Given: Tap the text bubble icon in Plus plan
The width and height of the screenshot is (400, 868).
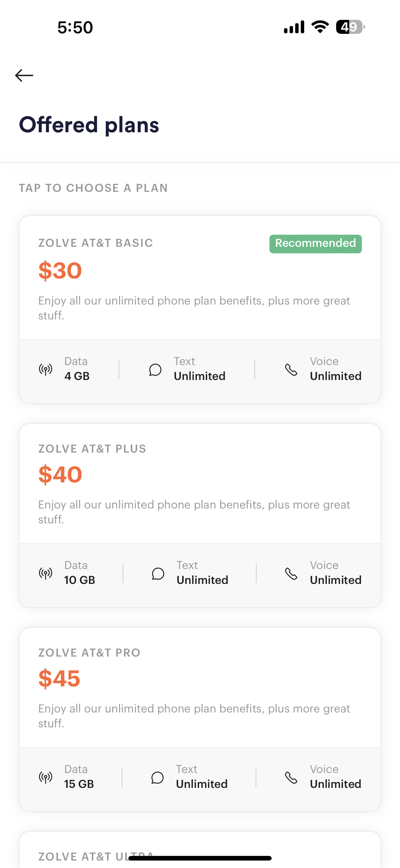Looking at the screenshot, I should [x=158, y=573].
